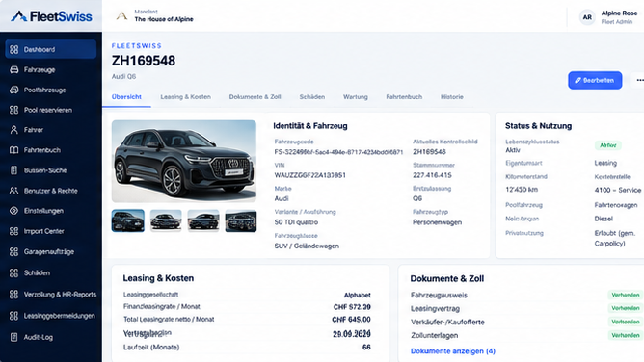Click the Garagenaufträge icon
Viewport: 644px width, 362px height.
pyautogui.click(x=13, y=251)
